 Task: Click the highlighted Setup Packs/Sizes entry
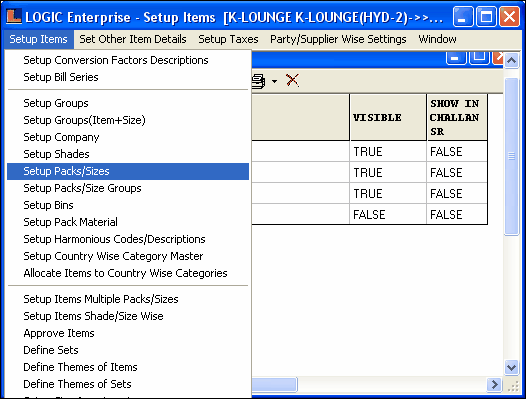click(128, 171)
